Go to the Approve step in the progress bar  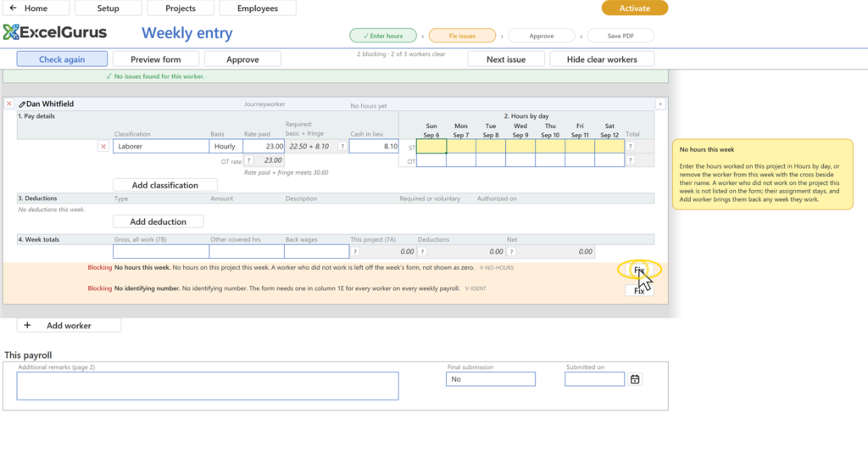pyautogui.click(x=542, y=36)
